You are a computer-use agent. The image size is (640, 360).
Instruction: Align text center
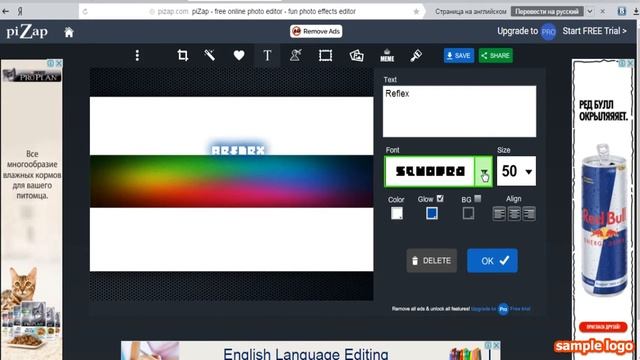click(514, 213)
